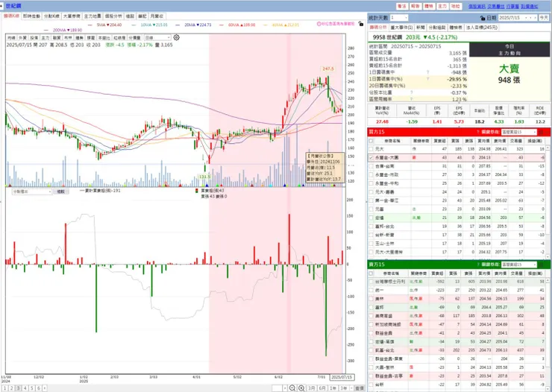This screenshot has width=552, height=392.
Task: Open the 分點進出 dropdown on lower chart
Action: tap(31, 192)
